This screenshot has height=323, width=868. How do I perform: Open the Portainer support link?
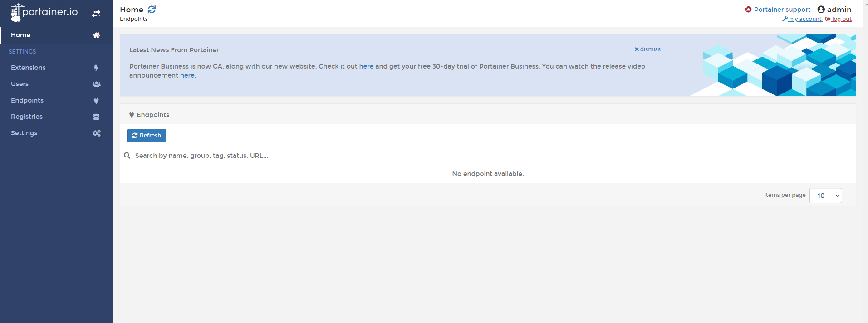(782, 10)
